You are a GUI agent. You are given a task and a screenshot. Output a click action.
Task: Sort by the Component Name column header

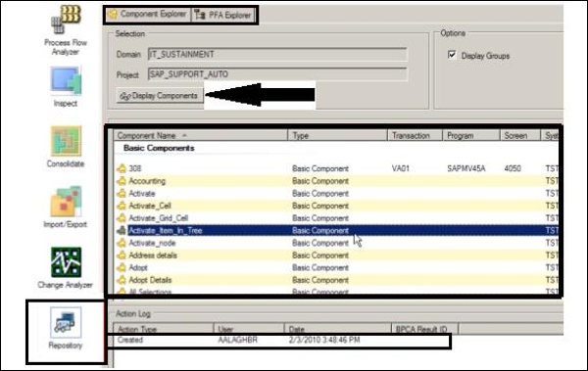(x=201, y=136)
